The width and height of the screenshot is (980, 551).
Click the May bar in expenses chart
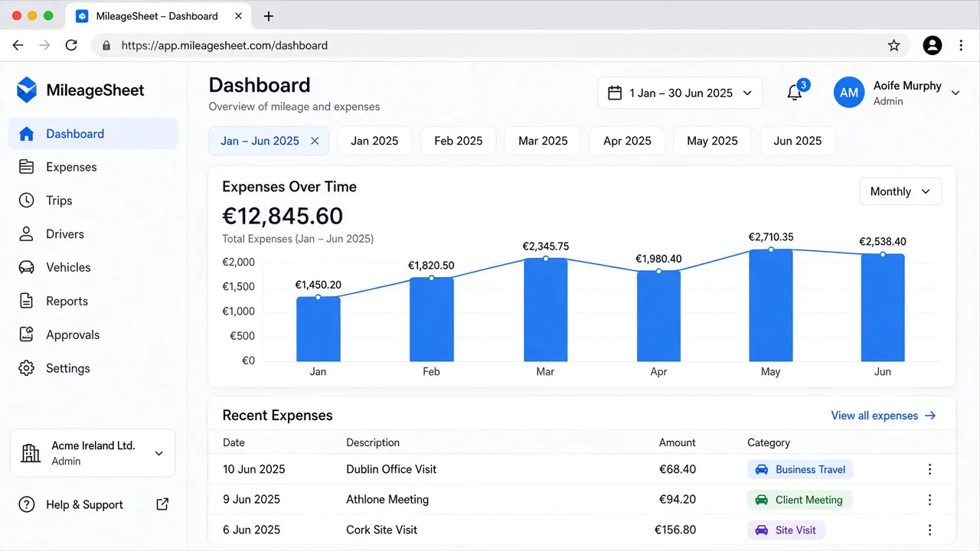pos(771,305)
